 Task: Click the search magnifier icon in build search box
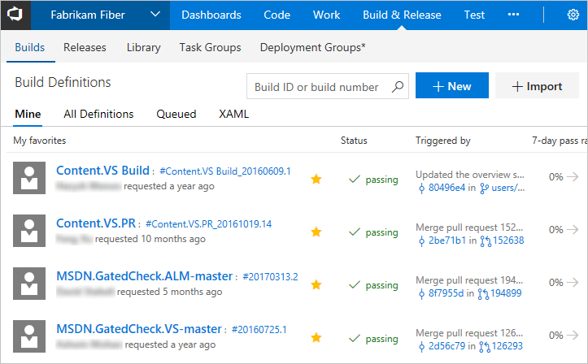pos(398,86)
